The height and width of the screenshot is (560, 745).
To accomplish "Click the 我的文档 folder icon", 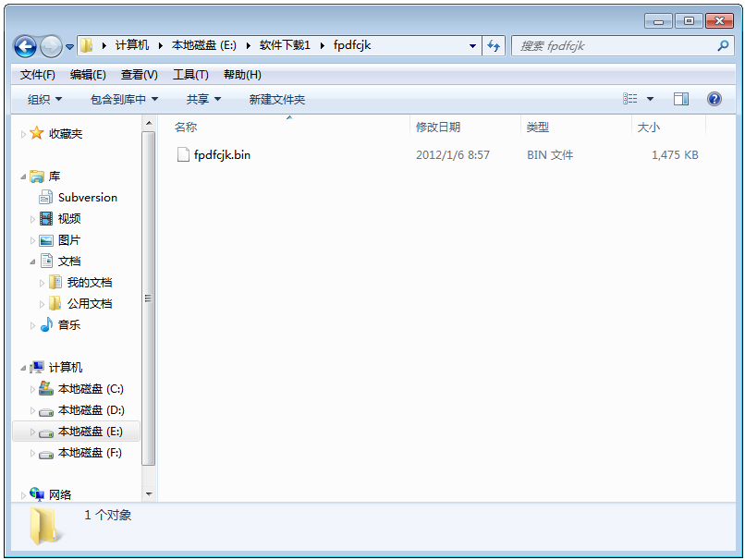I will pos(55,282).
